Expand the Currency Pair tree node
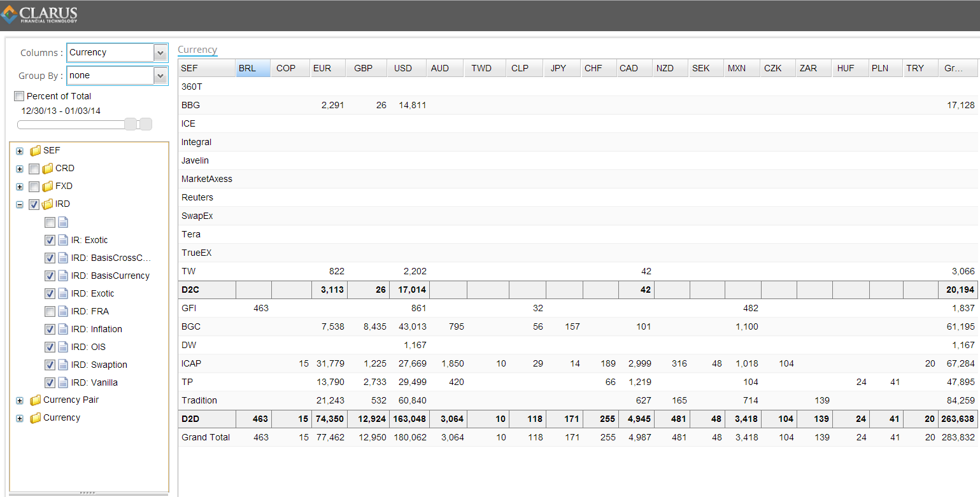Viewport: 980px width, 497px height. click(x=20, y=401)
